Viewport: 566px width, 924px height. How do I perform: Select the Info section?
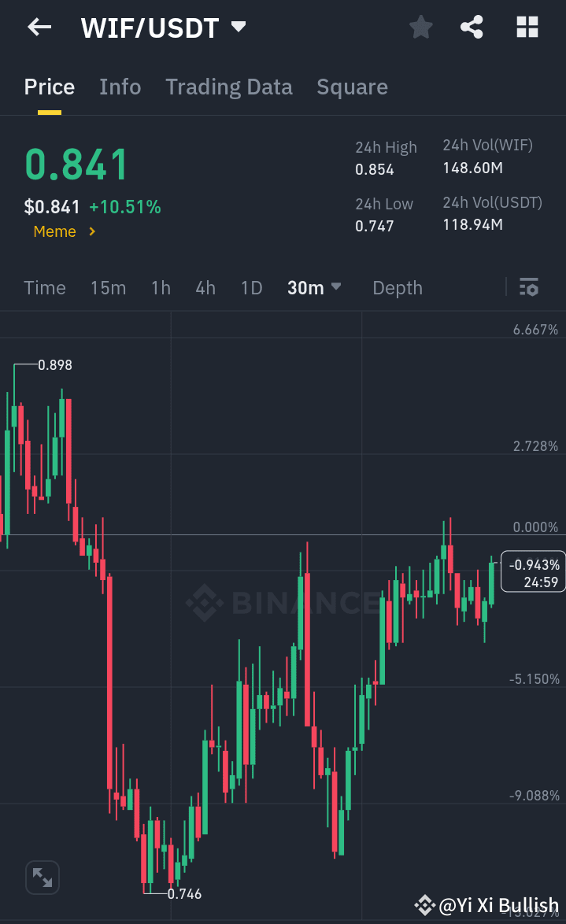click(120, 87)
